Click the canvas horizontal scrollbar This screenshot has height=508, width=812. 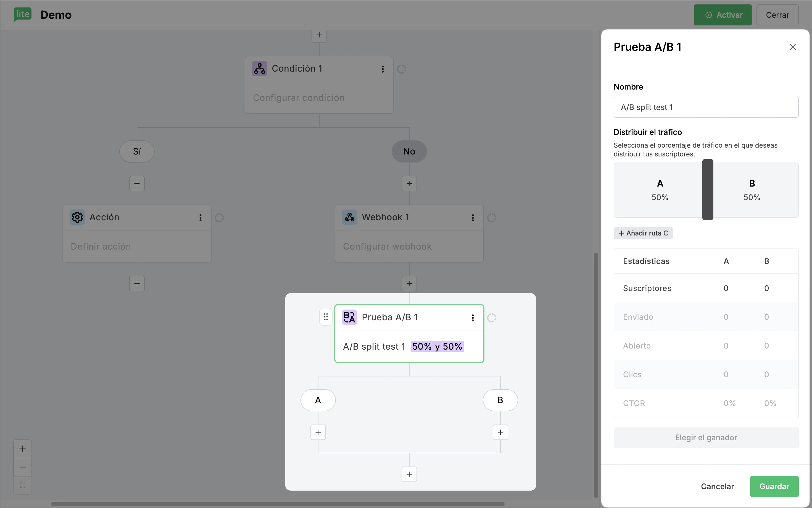(278, 504)
